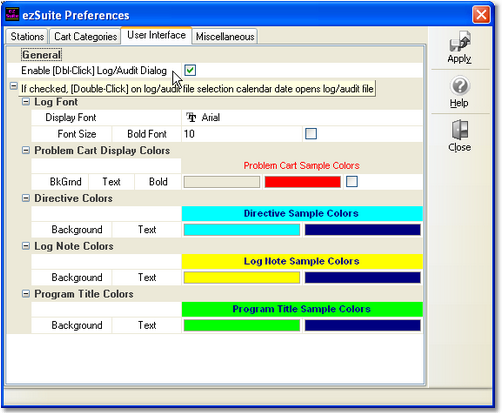Click the font icon beside Arial
Image resolution: width=502 pixels, height=415 pixels.
(191, 117)
